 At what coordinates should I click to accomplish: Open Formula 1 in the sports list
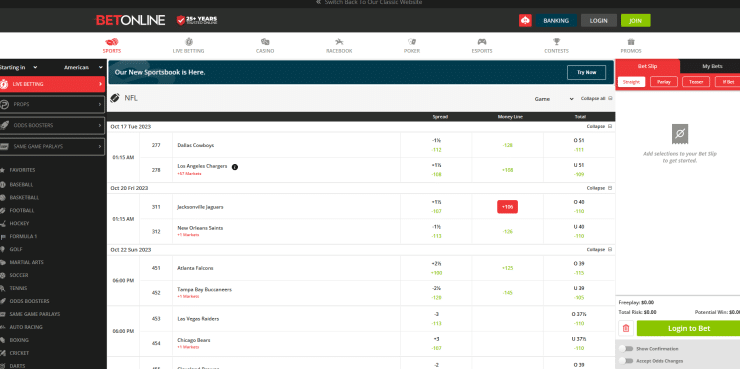[x=23, y=236]
